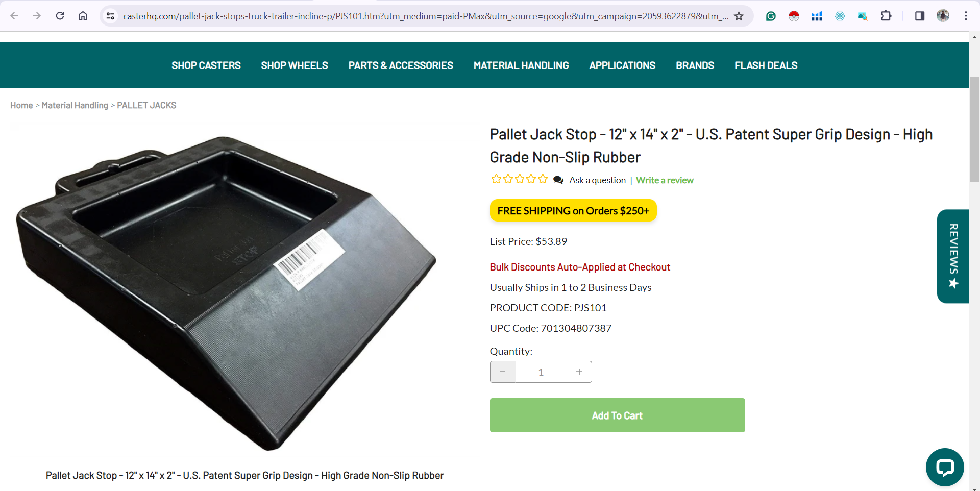Open the live chat bubble icon
Viewport: 980px width, 491px height.
pyautogui.click(x=945, y=467)
